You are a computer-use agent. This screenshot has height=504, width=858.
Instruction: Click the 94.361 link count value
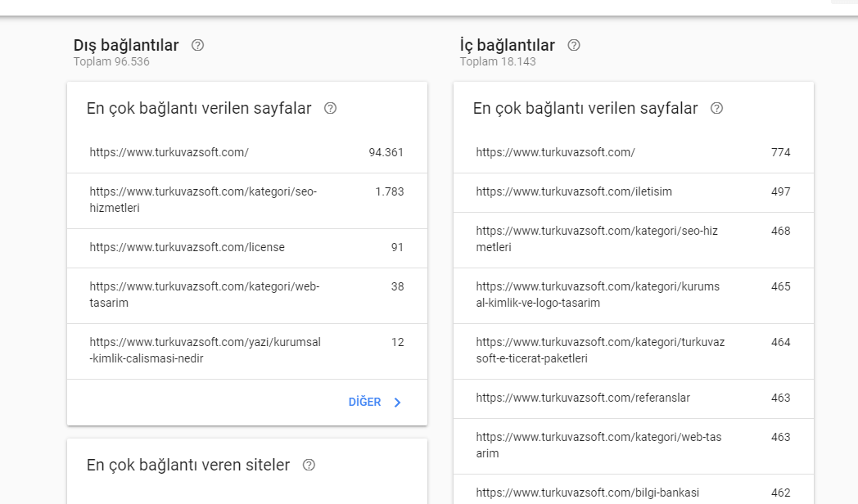point(386,152)
